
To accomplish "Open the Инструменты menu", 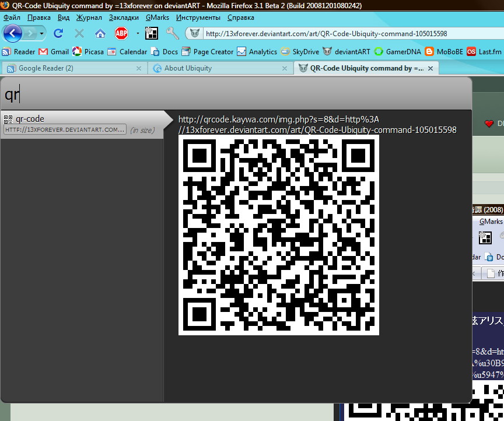I will [198, 17].
